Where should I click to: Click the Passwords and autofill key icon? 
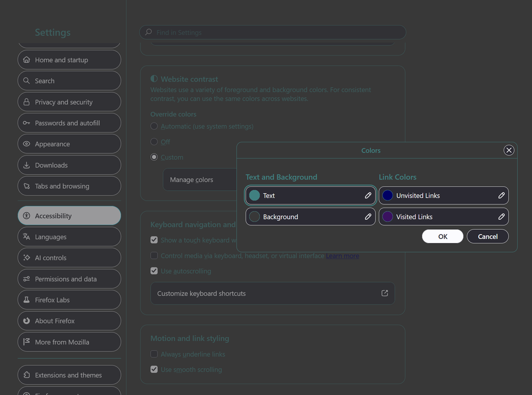point(27,123)
